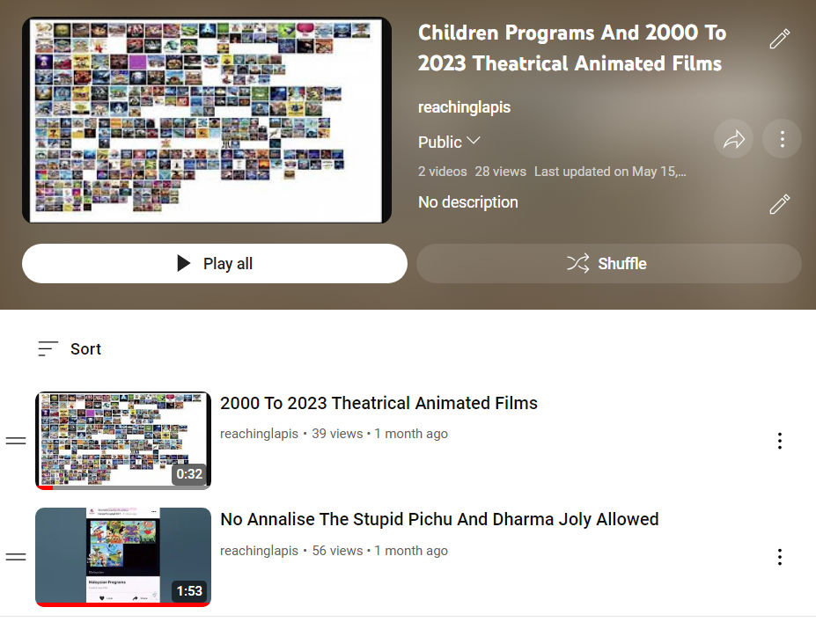
Task: Click 'Last updated on May 15' text
Action: pos(610,172)
